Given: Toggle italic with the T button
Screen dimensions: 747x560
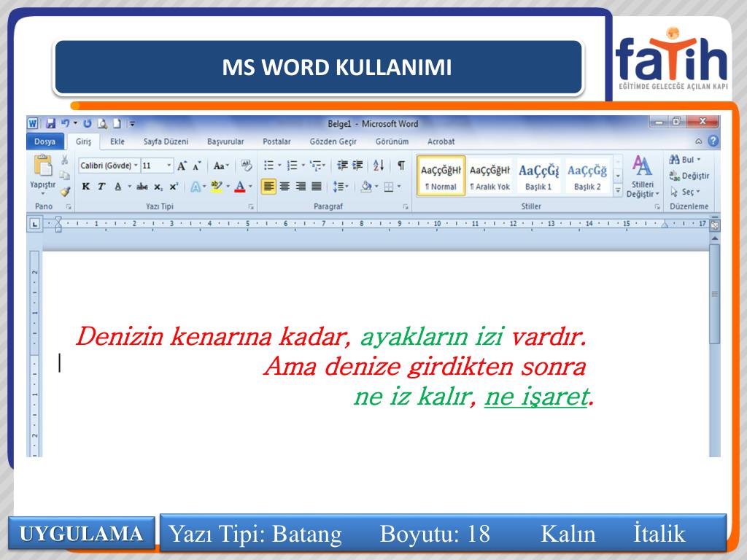Looking at the screenshot, I should (x=101, y=187).
